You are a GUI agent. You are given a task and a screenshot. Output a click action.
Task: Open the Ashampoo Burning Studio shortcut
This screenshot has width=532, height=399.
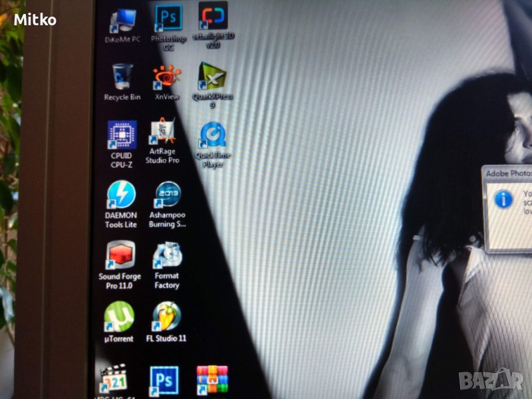pyautogui.click(x=166, y=196)
